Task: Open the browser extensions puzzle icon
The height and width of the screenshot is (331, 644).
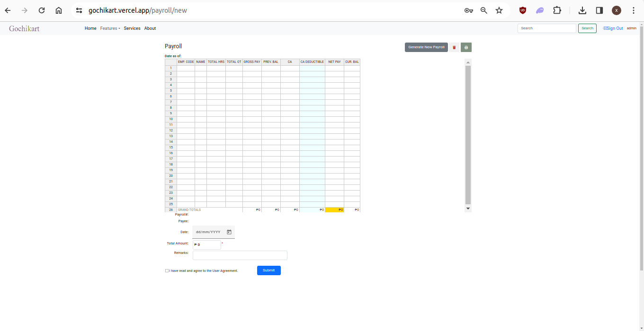Action: point(557,10)
